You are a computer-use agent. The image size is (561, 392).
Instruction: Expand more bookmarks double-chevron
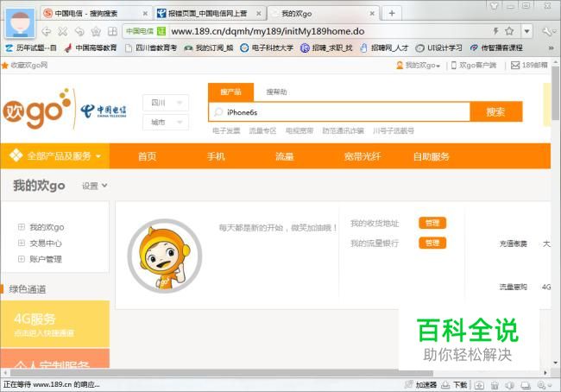click(551, 47)
